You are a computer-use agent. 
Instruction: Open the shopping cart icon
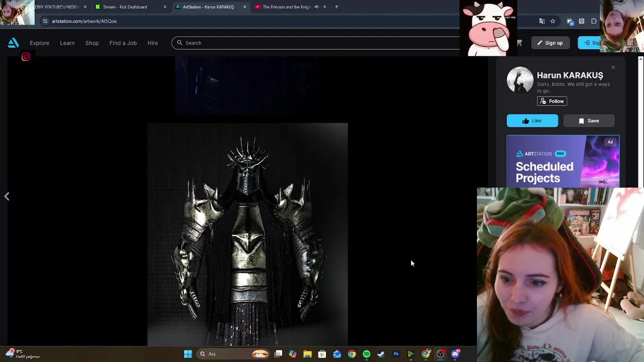[x=519, y=43]
